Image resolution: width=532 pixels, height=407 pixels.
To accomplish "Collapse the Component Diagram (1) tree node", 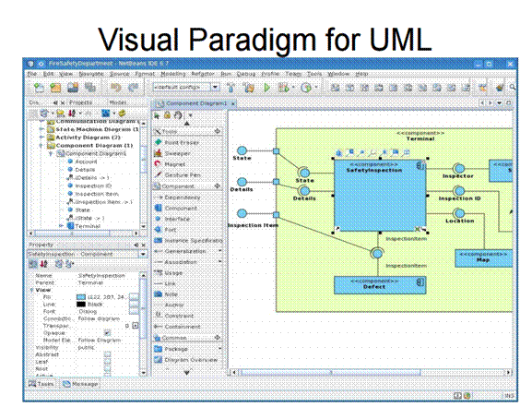I will click(x=41, y=146).
